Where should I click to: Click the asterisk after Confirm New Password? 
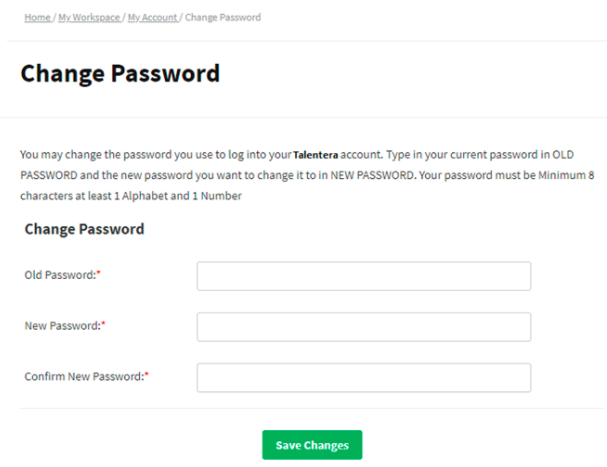tap(147, 375)
